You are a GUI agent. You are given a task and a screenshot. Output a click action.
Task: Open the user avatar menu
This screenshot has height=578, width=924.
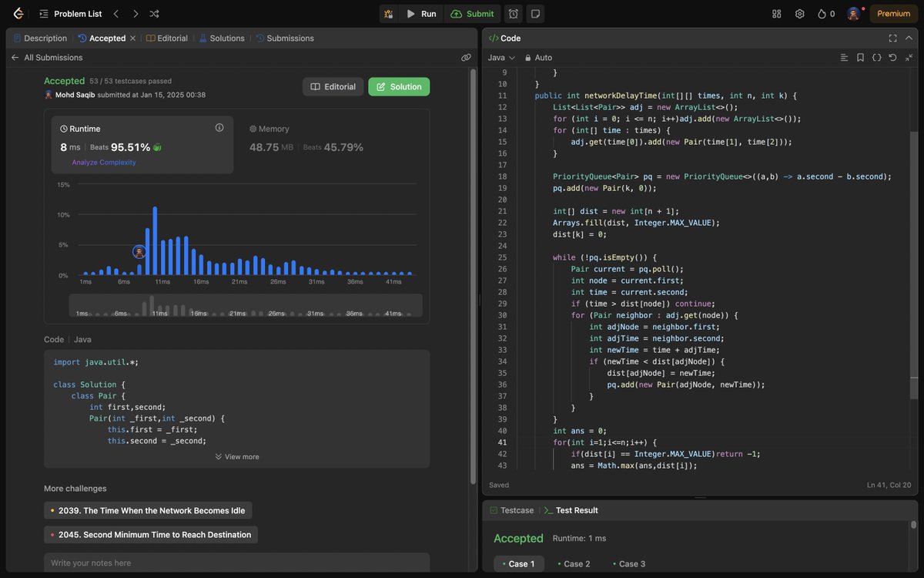(x=854, y=14)
